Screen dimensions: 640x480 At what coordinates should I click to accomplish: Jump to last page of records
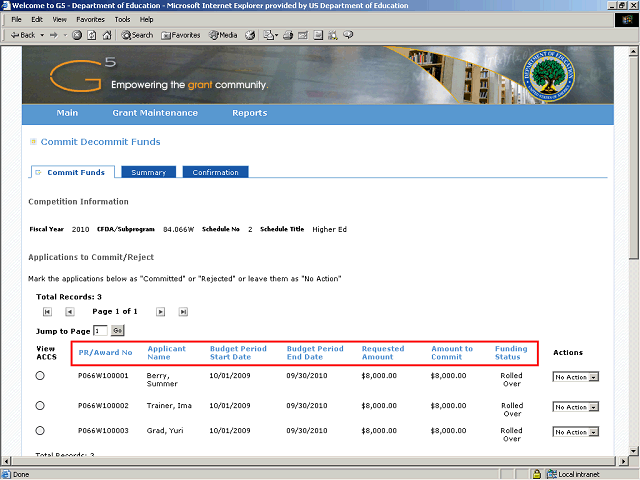[x=183, y=312]
